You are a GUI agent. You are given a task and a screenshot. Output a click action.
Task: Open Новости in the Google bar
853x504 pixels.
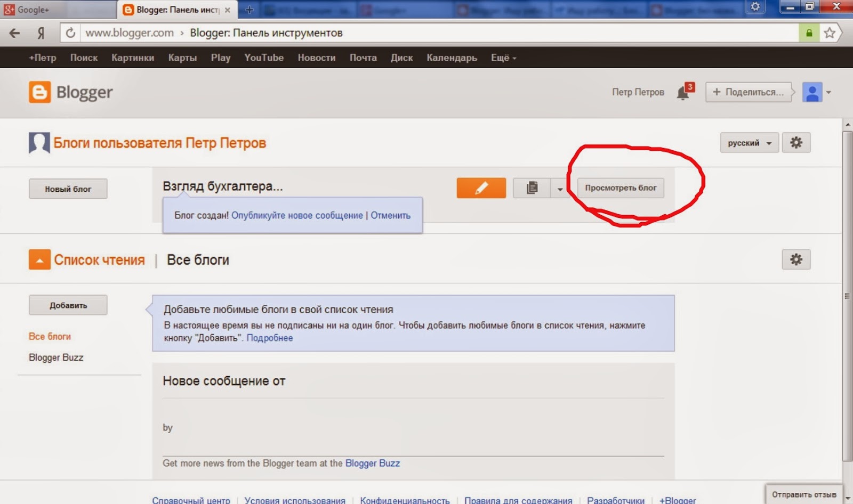pos(317,58)
